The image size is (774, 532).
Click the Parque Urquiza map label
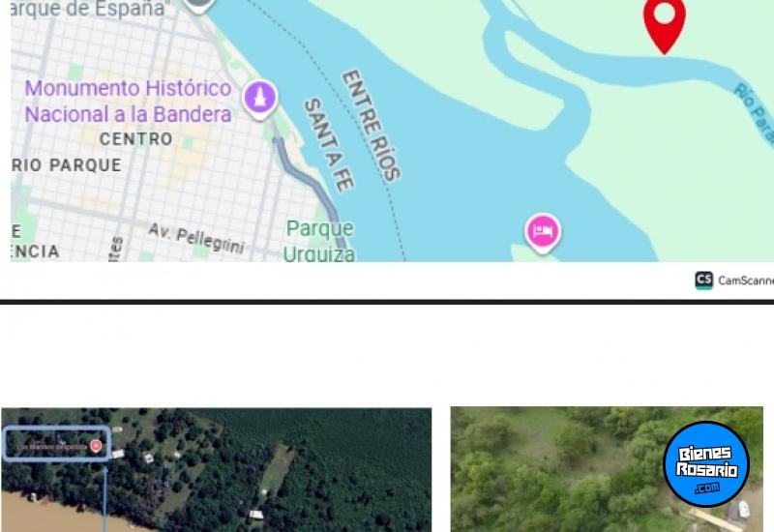[319, 241]
